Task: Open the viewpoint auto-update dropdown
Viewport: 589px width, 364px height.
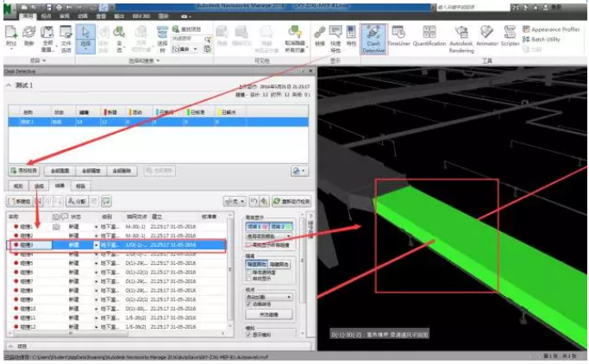Action: click(x=269, y=297)
